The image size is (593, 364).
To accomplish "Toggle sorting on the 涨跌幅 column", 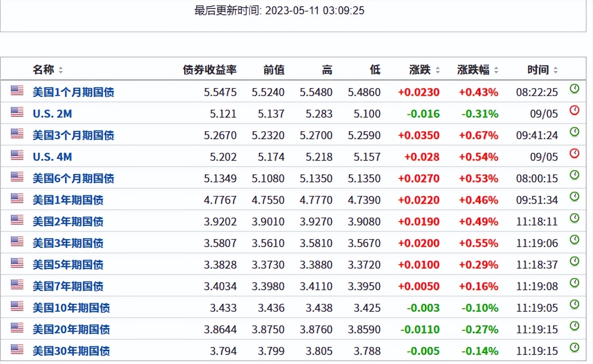I will click(496, 70).
